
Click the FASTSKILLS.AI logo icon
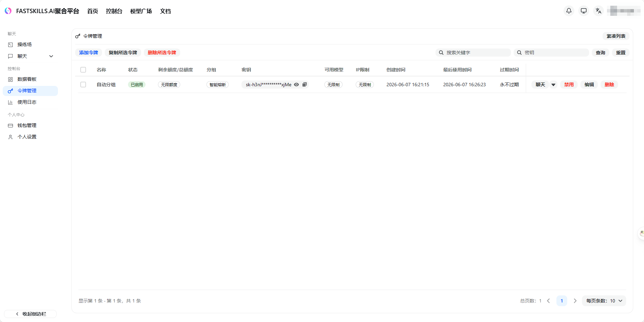coord(8,11)
